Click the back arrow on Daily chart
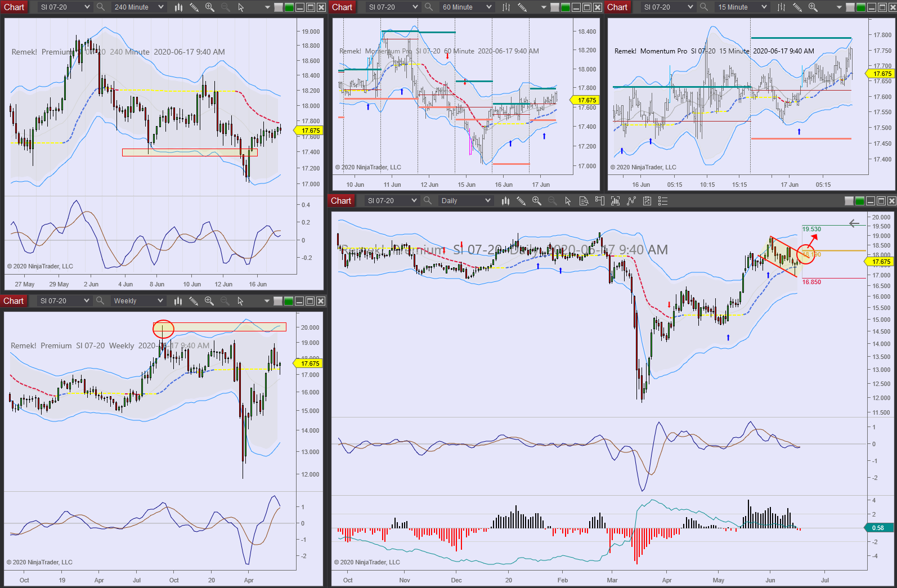This screenshot has height=588, width=897. point(854,223)
